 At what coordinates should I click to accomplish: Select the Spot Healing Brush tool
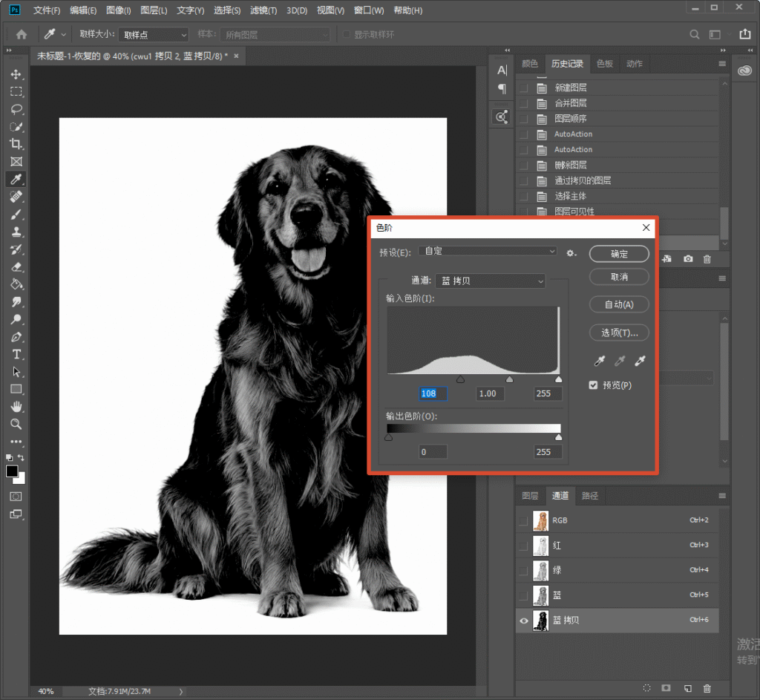click(x=16, y=197)
